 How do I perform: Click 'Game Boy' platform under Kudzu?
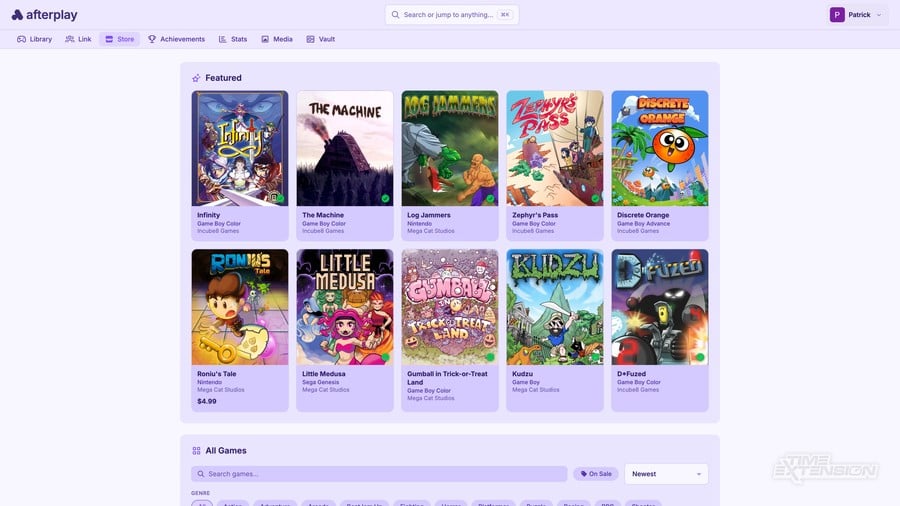526,382
